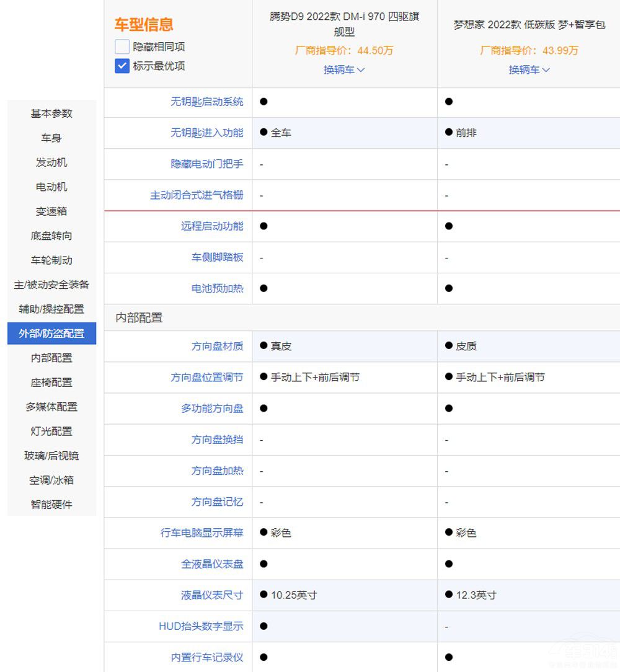The height and width of the screenshot is (672, 620).
Task: Click 腾势D9 2022款 DM-i 970 model title
Action: click(344, 24)
